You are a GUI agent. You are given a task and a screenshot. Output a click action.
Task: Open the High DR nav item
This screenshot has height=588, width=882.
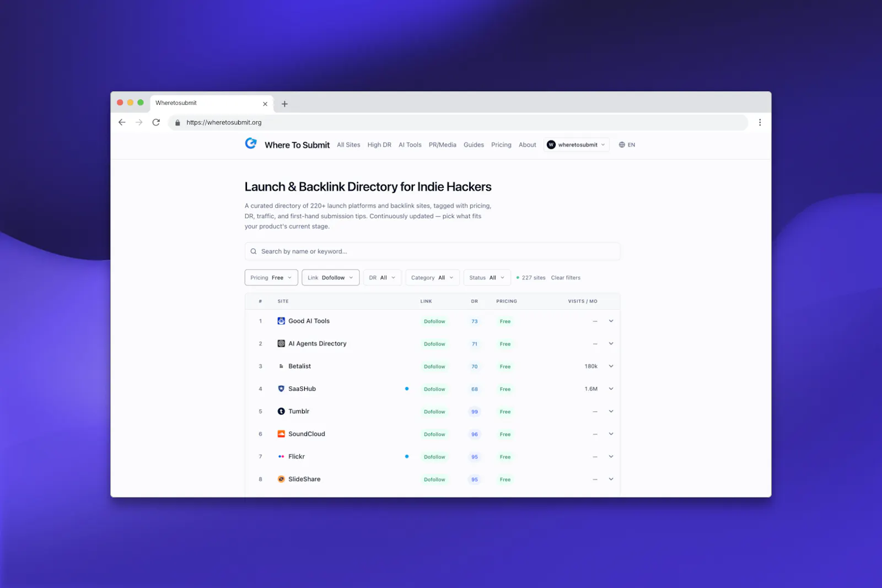379,145
